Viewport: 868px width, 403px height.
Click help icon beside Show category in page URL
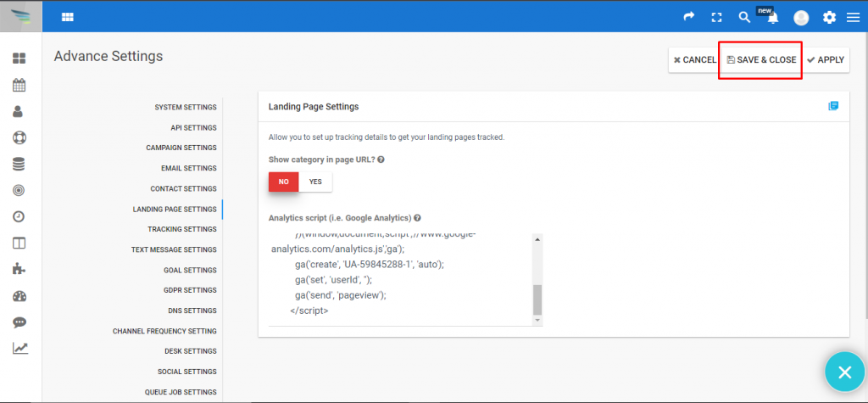(x=381, y=160)
